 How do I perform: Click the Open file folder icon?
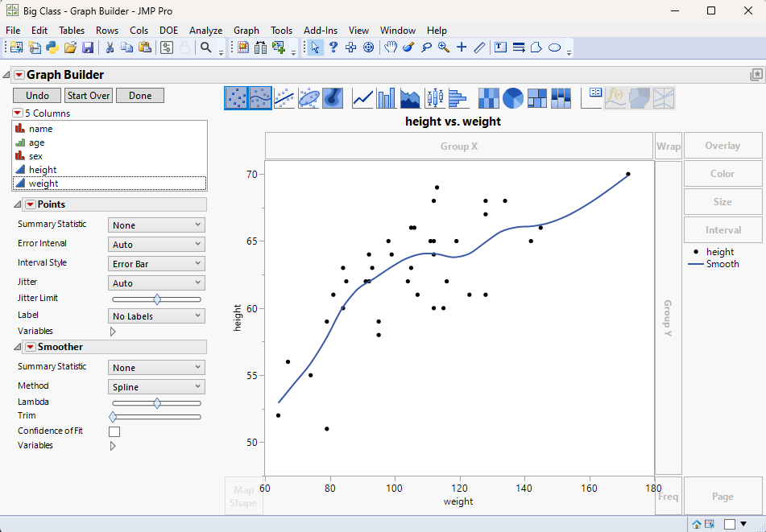(70, 47)
